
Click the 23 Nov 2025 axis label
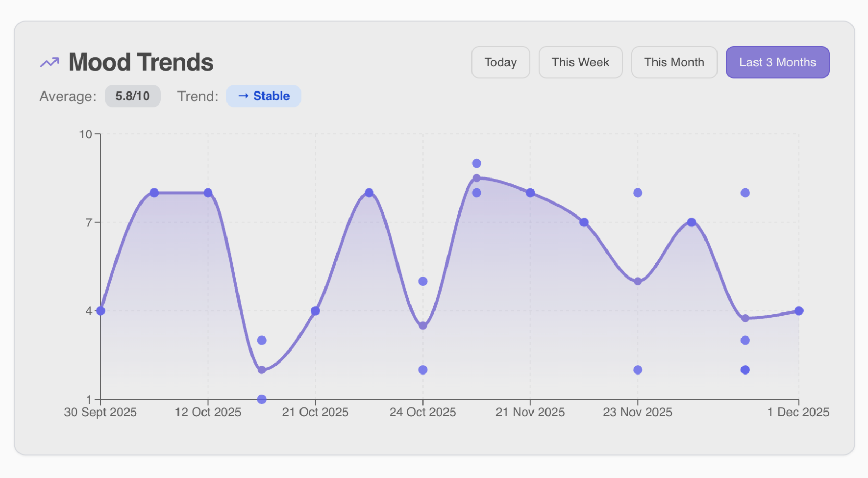(x=638, y=412)
